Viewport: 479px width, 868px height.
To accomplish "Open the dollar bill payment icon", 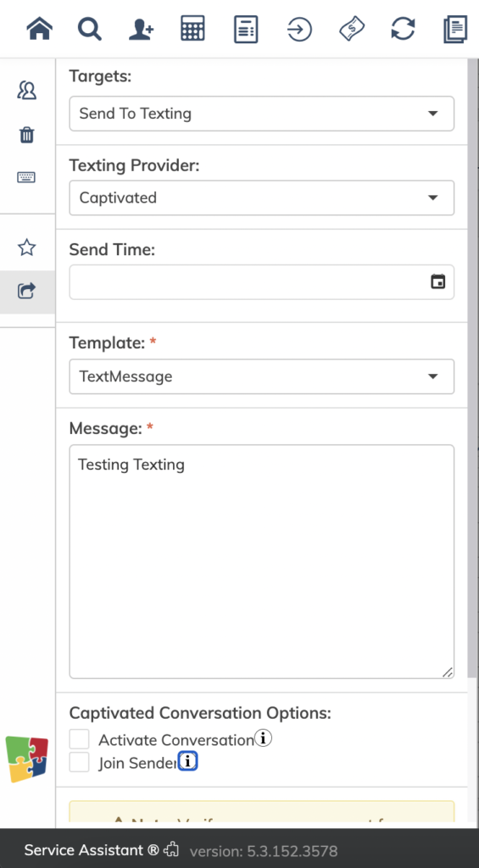I will (x=352, y=29).
